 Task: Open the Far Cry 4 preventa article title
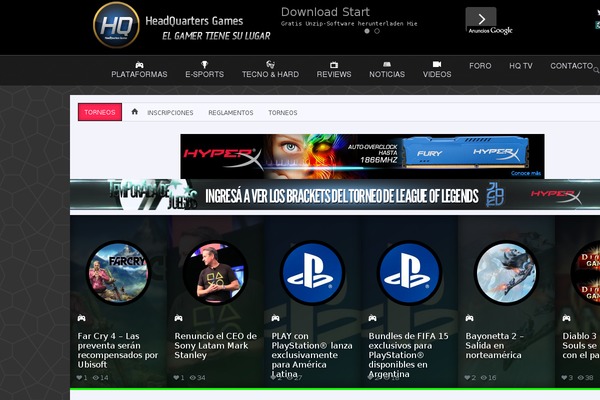[118, 350]
